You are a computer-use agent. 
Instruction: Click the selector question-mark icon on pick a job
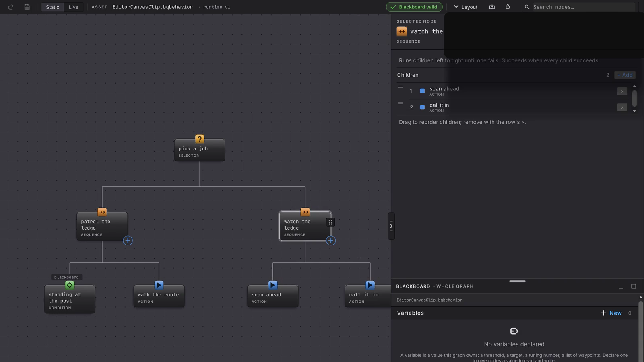click(200, 139)
